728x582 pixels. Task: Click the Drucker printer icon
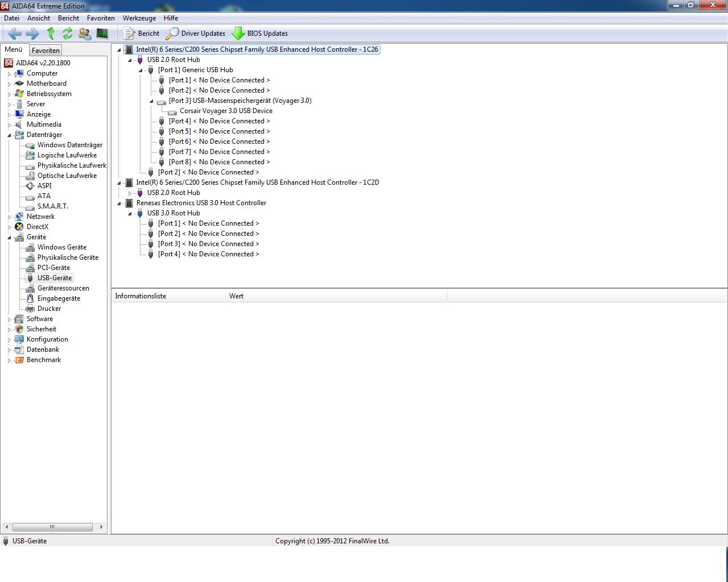tap(30, 309)
